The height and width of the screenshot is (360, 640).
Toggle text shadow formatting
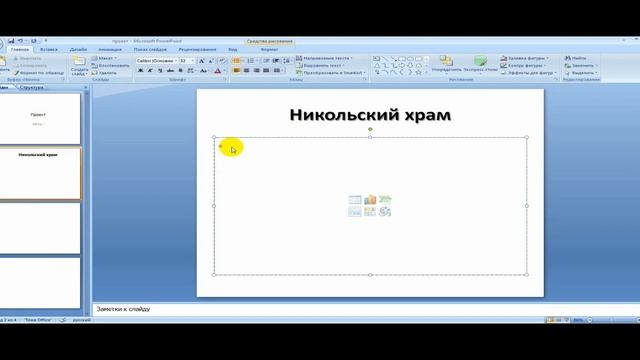tap(180, 71)
